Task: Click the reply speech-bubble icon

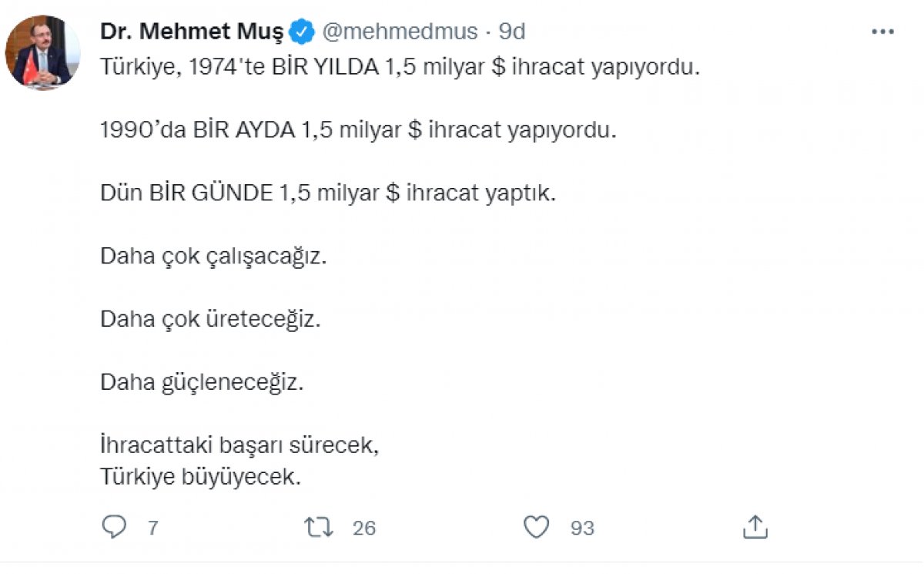Action: point(114,527)
